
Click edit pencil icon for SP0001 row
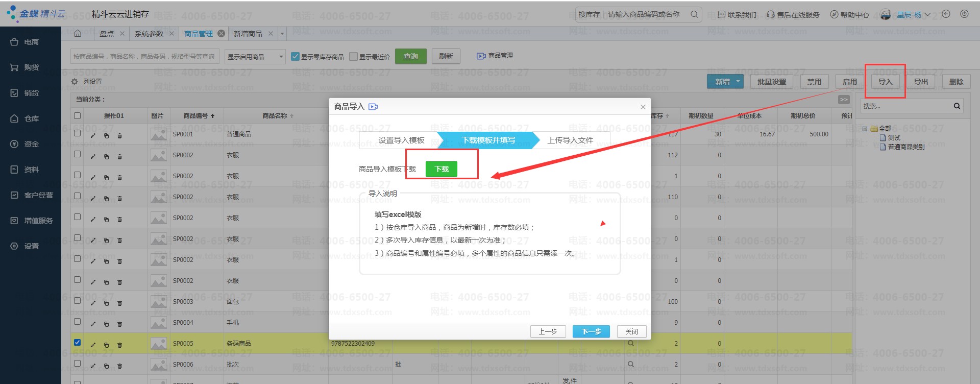tap(93, 136)
